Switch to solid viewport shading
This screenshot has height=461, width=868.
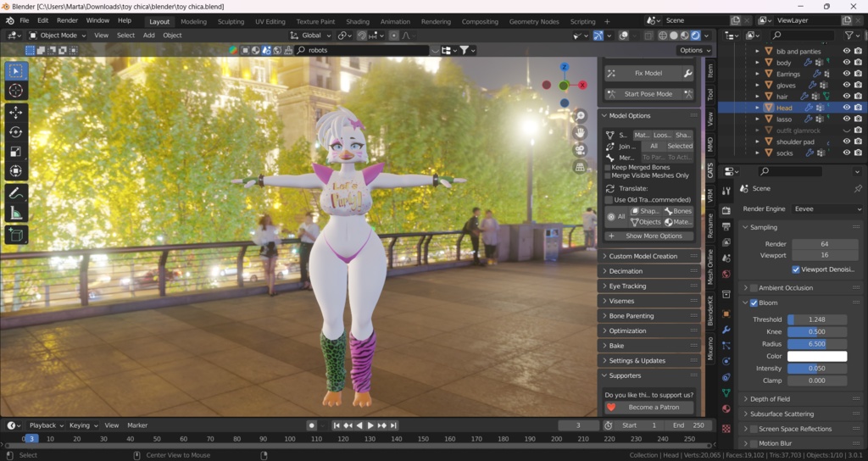[x=674, y=36]
